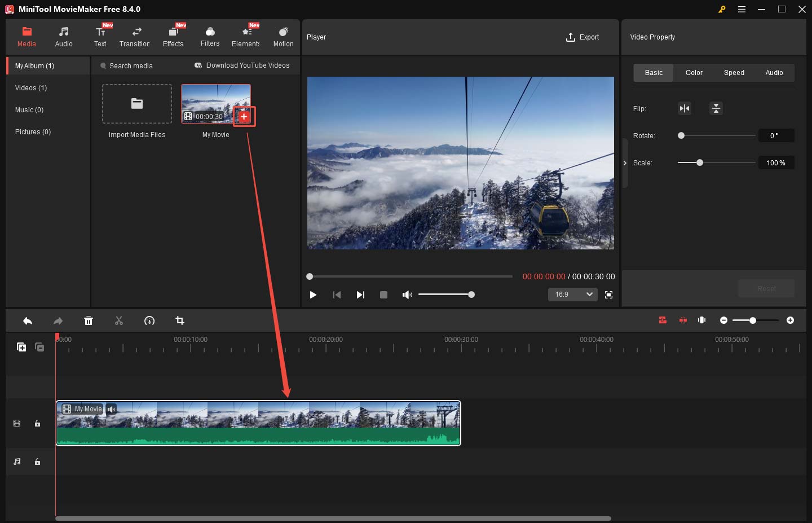
Task: Lock the video track on the timeline
Action: pyautogui.click(x=37, y=423)
